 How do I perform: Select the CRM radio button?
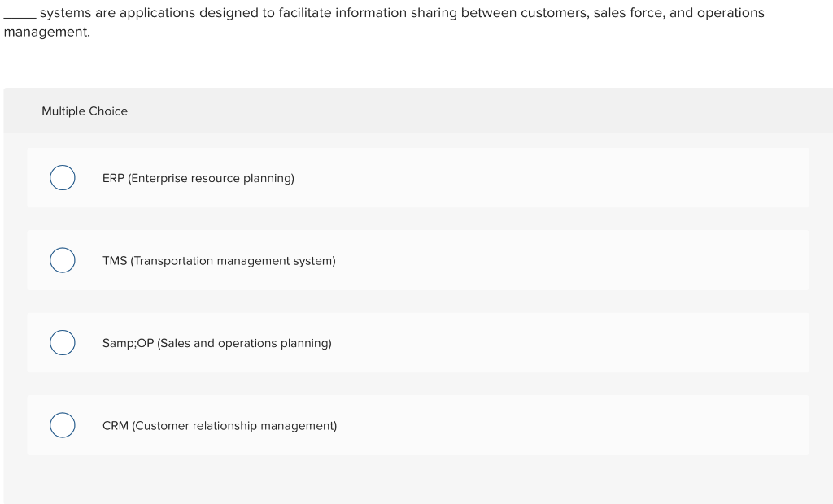(63, 424)
